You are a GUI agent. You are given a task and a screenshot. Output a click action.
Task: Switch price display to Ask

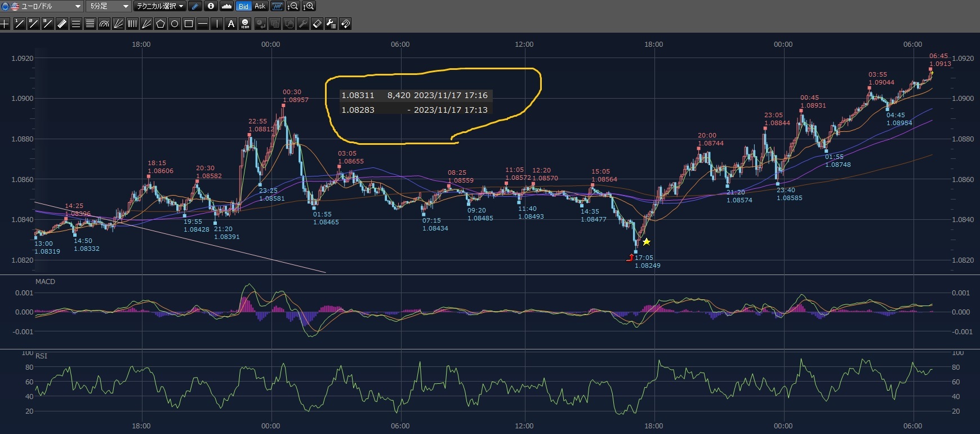260,6
